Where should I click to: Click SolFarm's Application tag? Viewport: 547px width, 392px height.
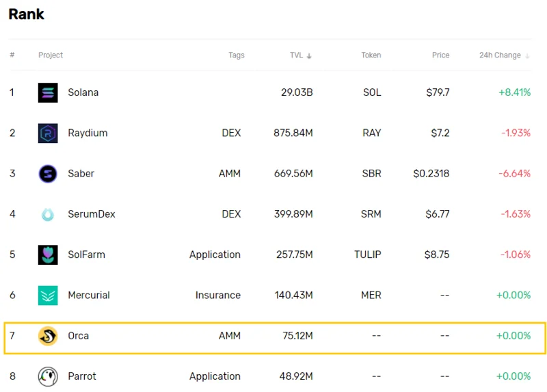pos(215,254)
